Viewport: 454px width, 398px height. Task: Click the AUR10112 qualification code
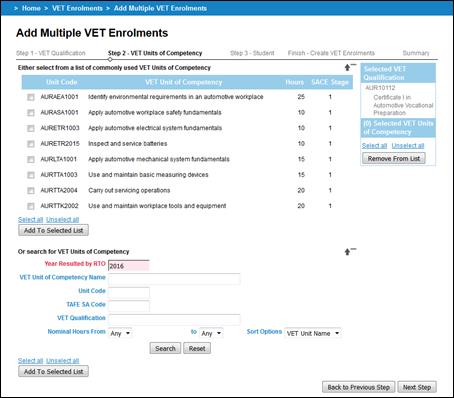tap(380, 88)
